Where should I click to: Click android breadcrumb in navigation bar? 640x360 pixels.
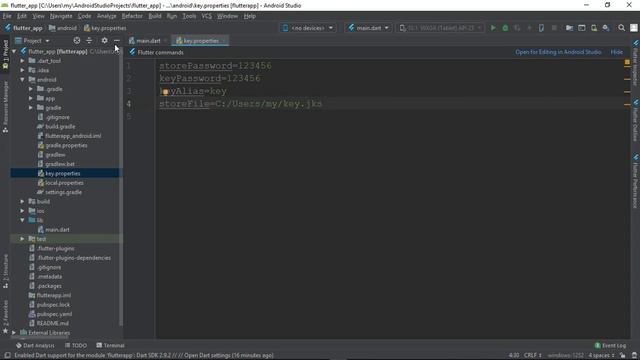click(63, 28)
